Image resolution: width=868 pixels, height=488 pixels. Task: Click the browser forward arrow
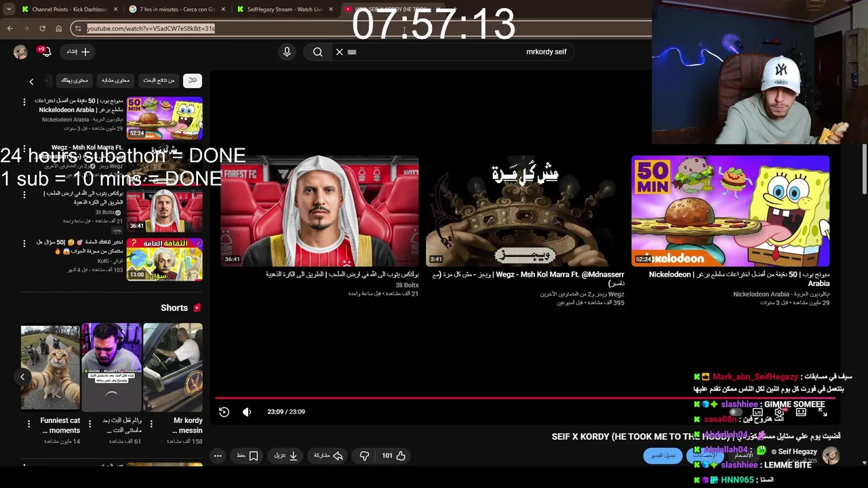tap(26, 28)
